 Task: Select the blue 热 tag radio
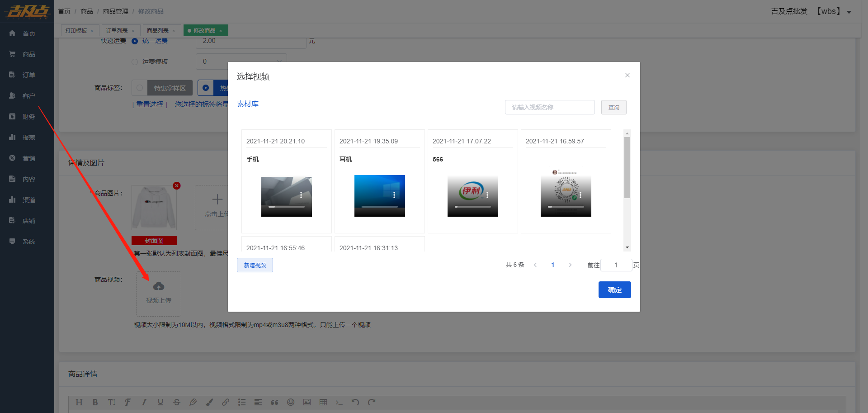pyautogui.click(x=206, y=88)
